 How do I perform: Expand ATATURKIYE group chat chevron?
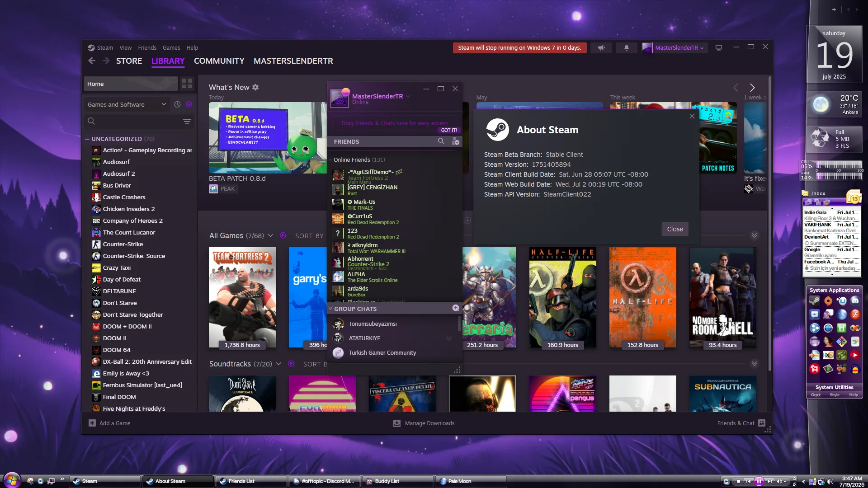(449, 338)
